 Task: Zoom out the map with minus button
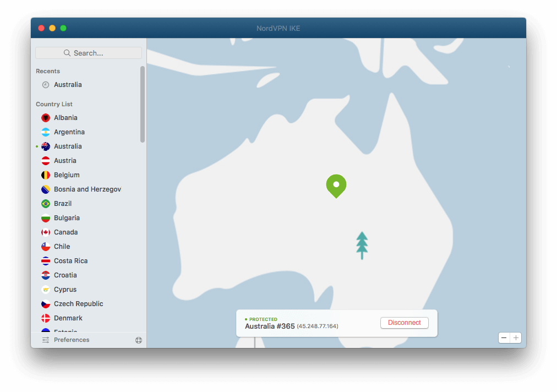click(x=504, y=337)
